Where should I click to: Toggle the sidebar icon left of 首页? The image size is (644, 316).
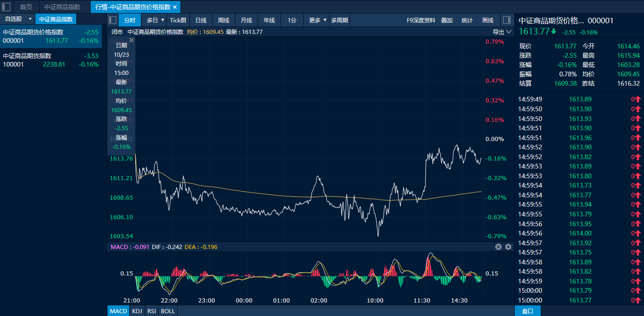tap(7, 7)
